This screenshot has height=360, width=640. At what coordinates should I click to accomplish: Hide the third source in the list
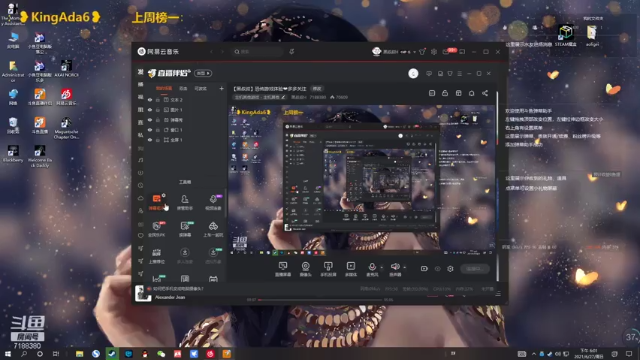click(150, 120)
